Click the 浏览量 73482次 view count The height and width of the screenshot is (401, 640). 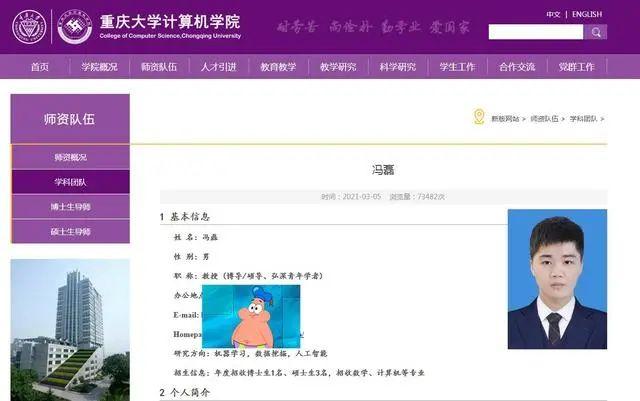point(417,197)
